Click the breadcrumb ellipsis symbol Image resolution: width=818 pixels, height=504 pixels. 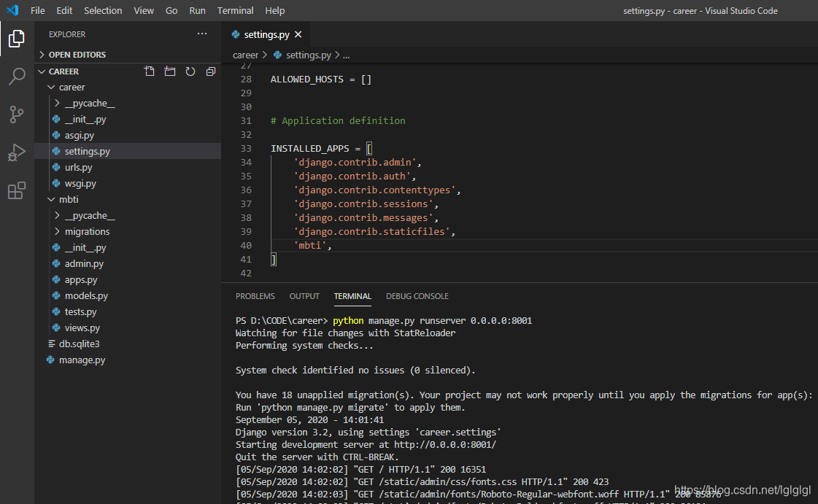346,55
